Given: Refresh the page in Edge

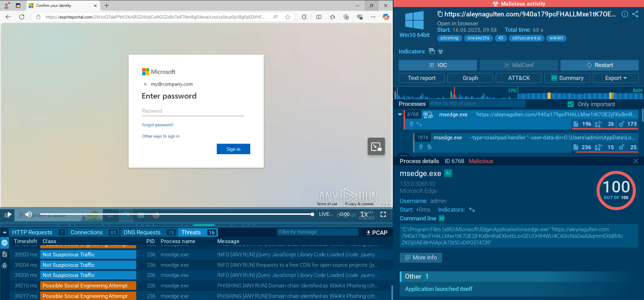Looking at the screenshot, I should (x=22, y=17).
